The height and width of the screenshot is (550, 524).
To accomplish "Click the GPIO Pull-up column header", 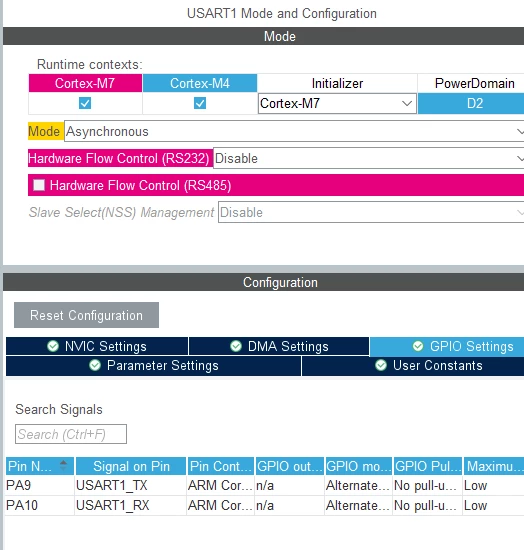I will tap(428, 466).
